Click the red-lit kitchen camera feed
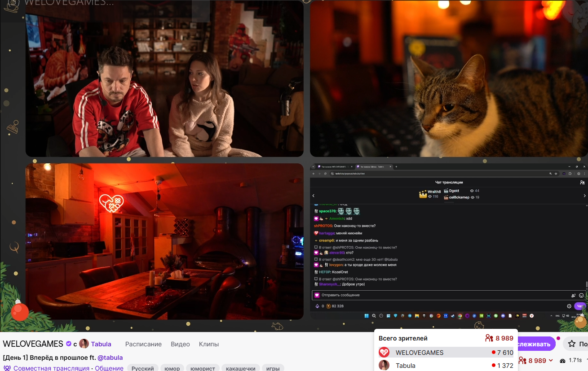The image size is (588, 371). tap(164, 241)
